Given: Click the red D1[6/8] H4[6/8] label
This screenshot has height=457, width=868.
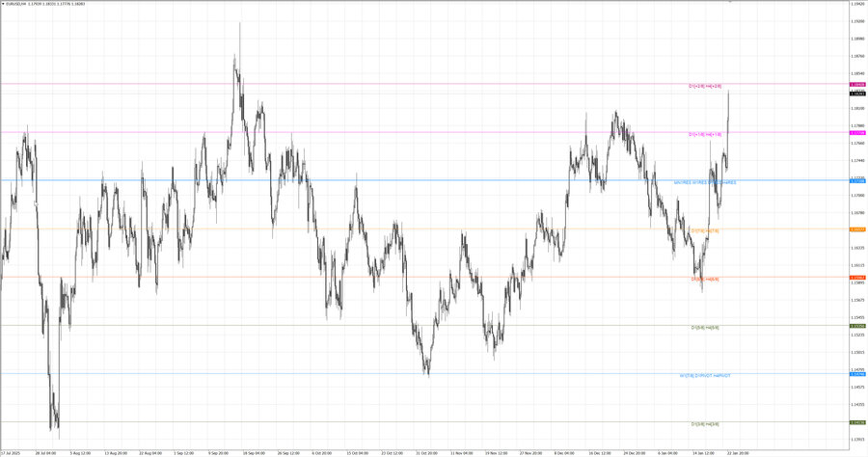Looking at the screenshot, I should pos(705,280).
